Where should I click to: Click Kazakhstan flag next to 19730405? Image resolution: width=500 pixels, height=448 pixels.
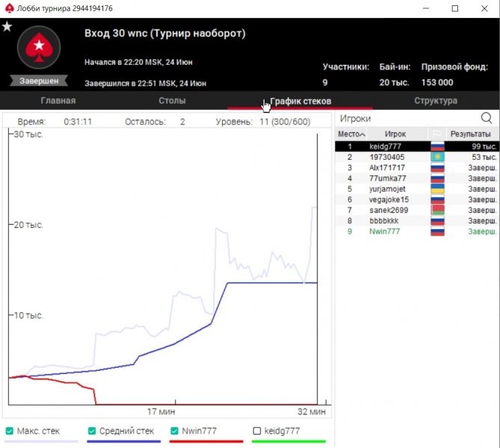pyautogui.click(x=437, y=158)
